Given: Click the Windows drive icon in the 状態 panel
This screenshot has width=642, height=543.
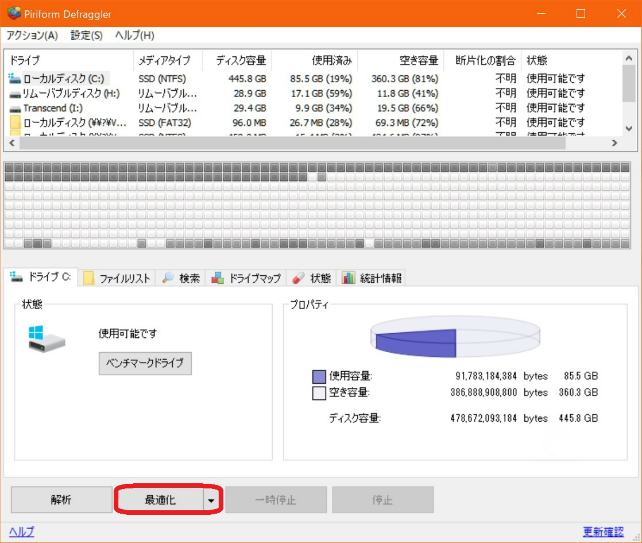Looking at the screenshot, I should point(47,339).
